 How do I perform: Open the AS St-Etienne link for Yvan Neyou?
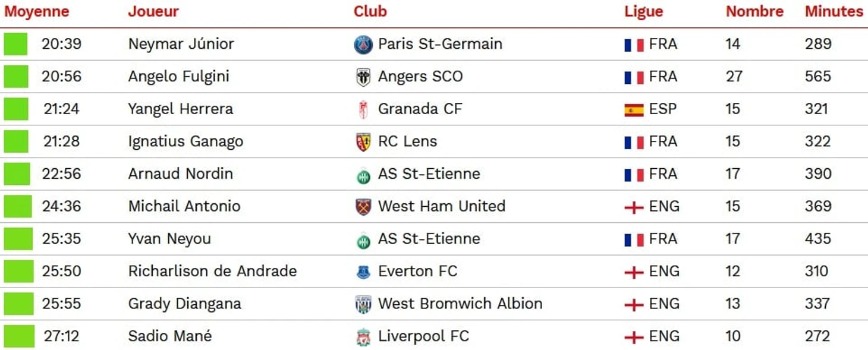[429, 239]
